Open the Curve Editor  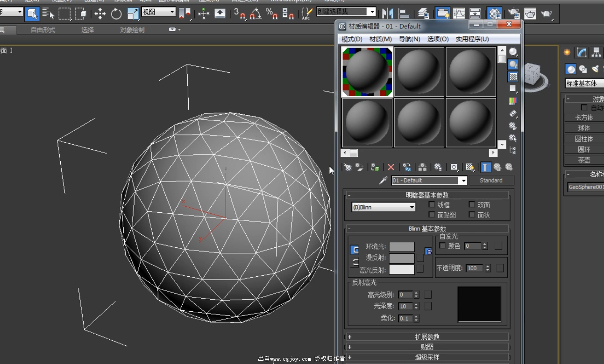pos(459,14)
